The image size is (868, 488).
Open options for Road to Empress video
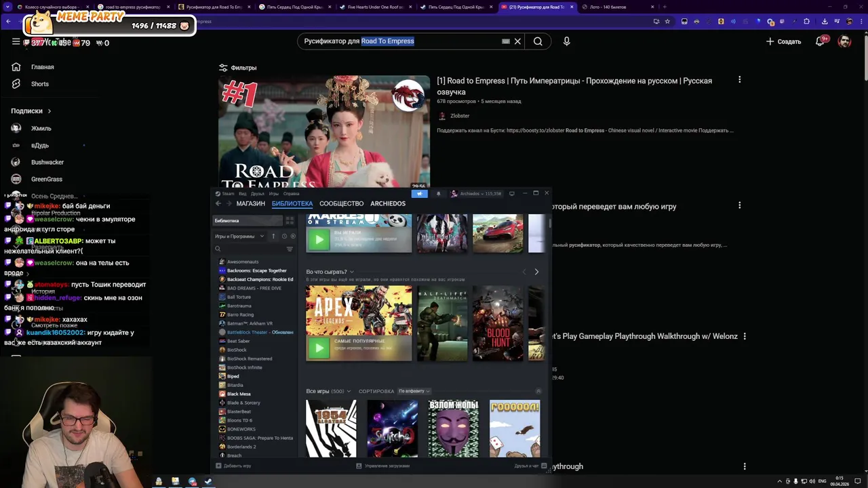(739, 80)
